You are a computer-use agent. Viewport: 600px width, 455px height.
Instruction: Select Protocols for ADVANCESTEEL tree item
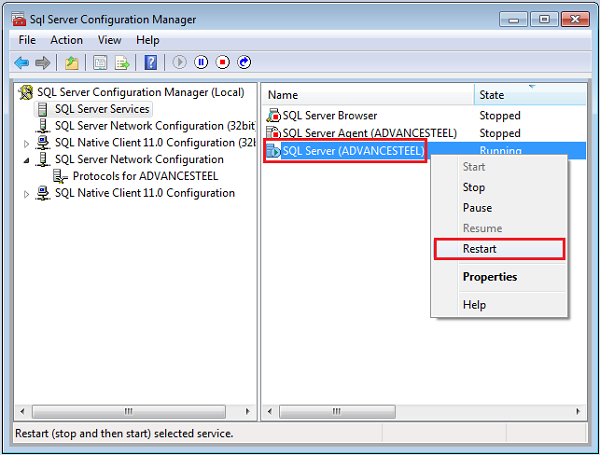click(145, 176)
